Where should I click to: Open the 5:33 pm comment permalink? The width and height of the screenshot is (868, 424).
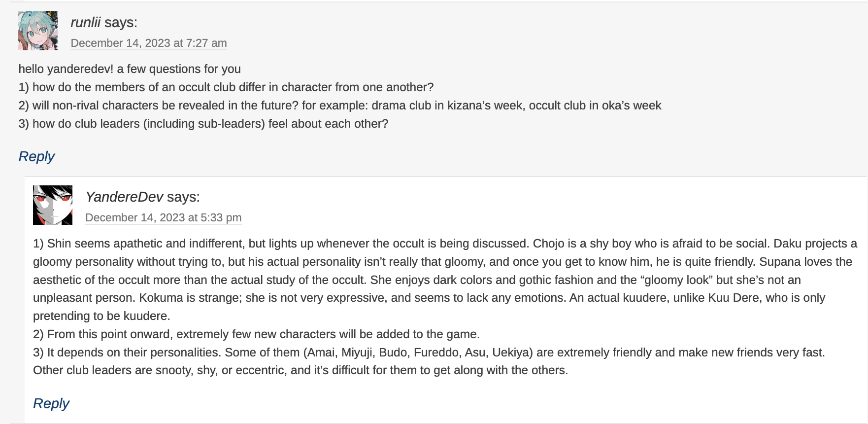click(164, 217)
